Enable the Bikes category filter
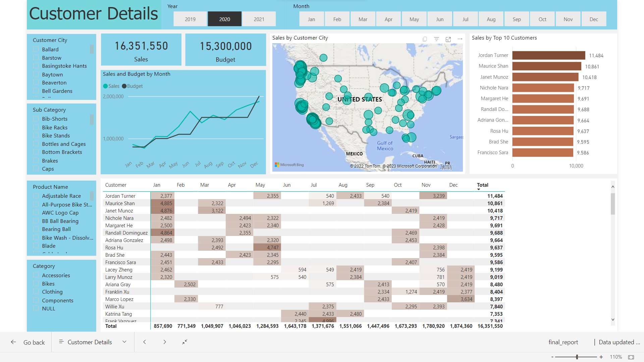The image size is (644, 362). (36, 284)
